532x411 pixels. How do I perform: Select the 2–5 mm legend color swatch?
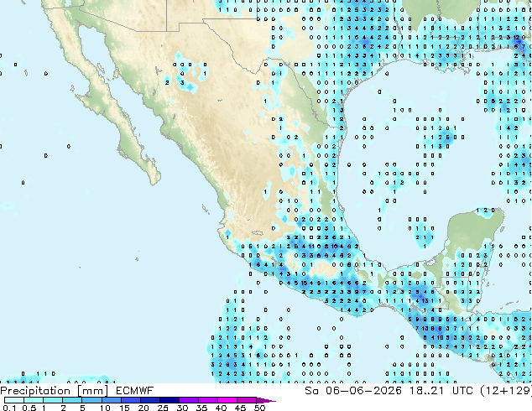tap(72, 400)
